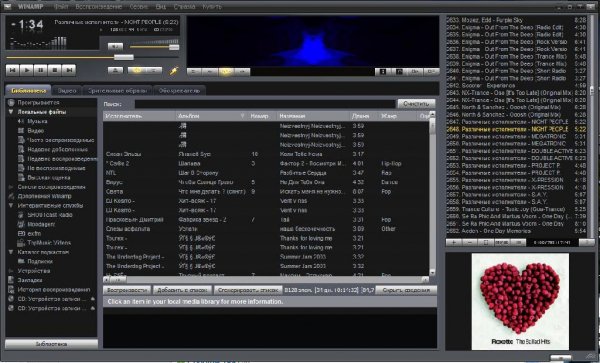Viewport: 600px width, 363px height.
Task: Click the Сгенерировать список button
Action: pyautogui.click(x=248, y=290)
